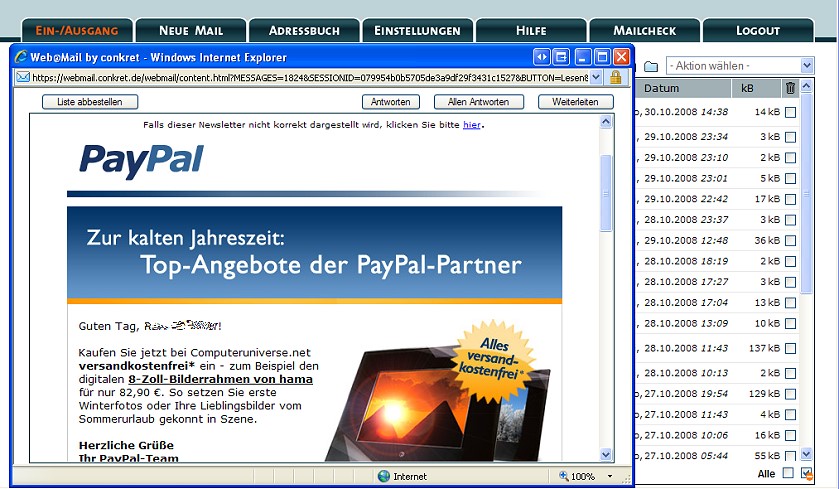Click the zoom magnifier icon in status bar
The image size is (839, 489).
[x=563, y=476]
